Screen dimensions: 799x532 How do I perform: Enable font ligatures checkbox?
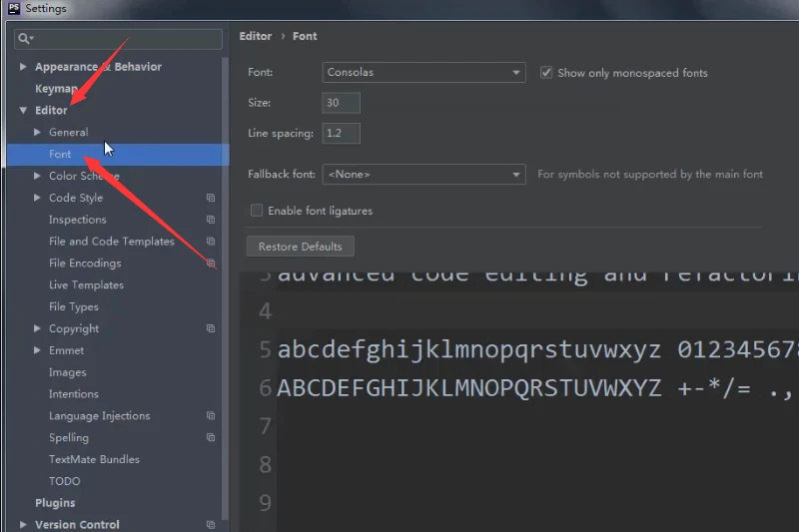click(x=257, y=211)
